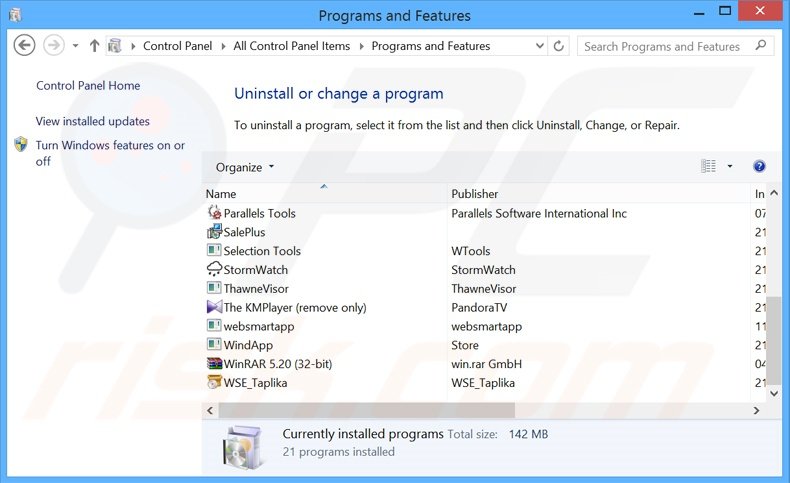This screenshot has width=790, height=483.
Task: Open Control Panel Home link
Action: (88, 86)
